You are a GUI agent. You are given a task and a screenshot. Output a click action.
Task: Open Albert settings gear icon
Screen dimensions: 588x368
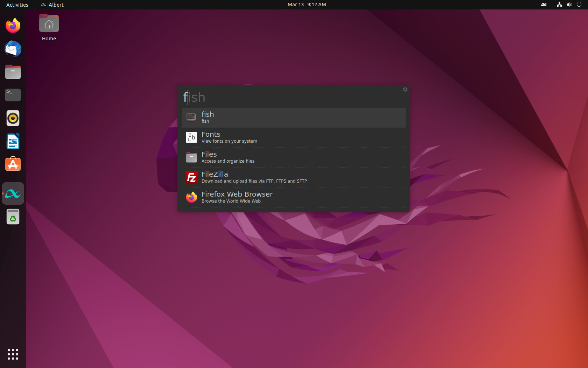(x=405, y=89)
